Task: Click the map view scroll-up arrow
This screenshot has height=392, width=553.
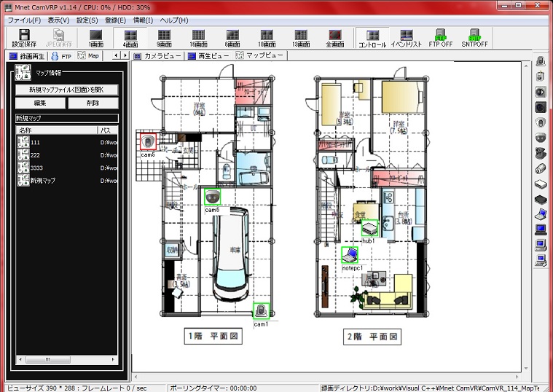Action: coord(526,66)
